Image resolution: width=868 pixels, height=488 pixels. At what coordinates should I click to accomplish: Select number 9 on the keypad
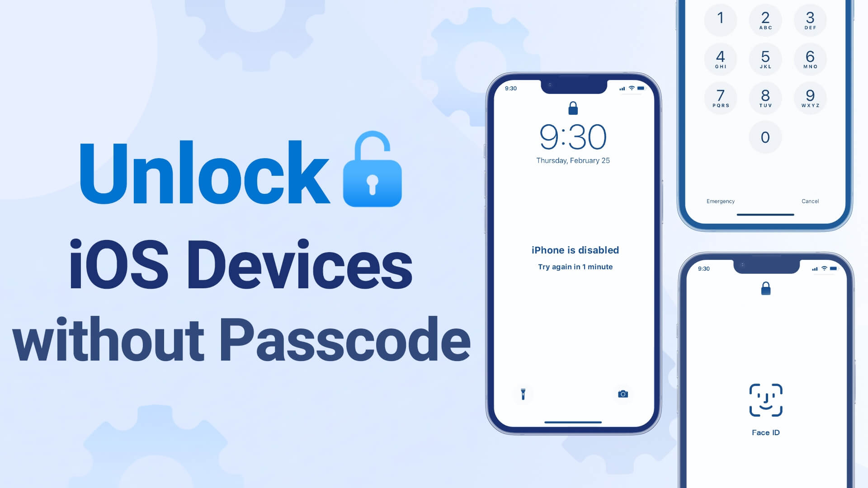[809, 97]
